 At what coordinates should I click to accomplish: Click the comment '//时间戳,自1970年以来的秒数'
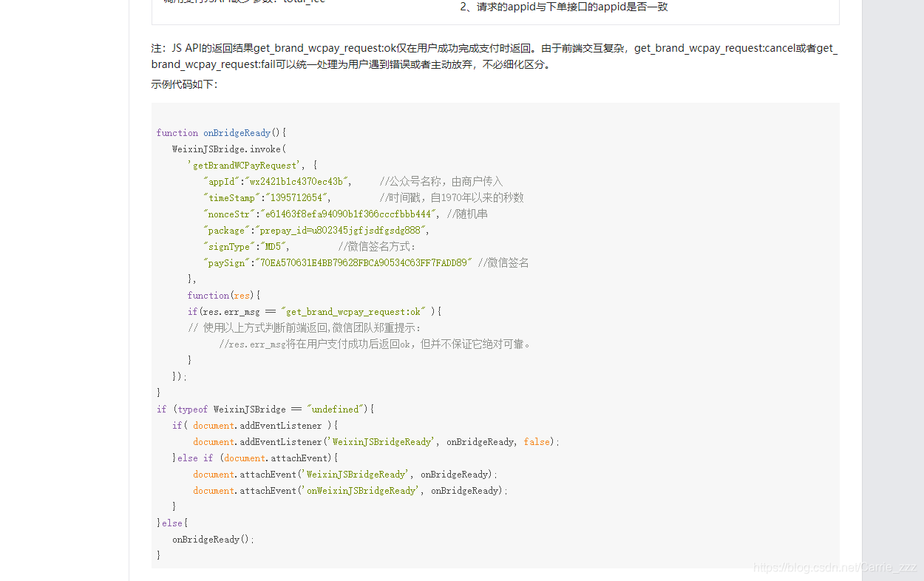coord(452,198)
